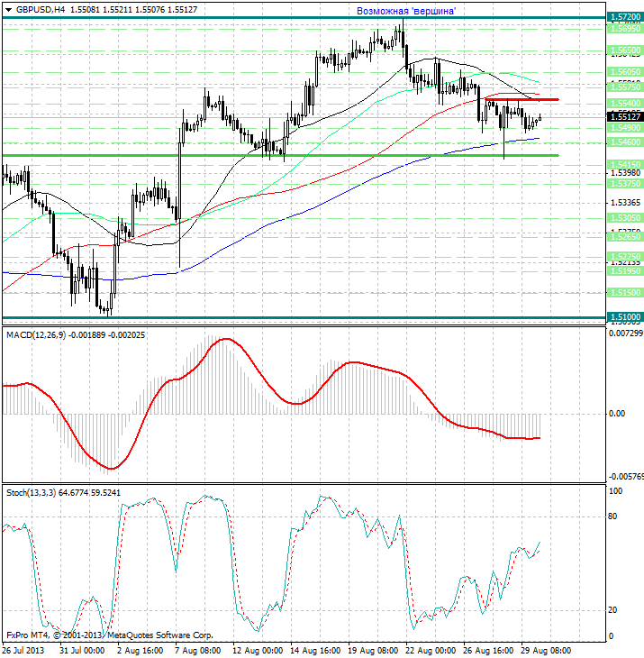Click the 1.54150 price level label
Viewport: 644px width, 658px height.
point(625,164)
